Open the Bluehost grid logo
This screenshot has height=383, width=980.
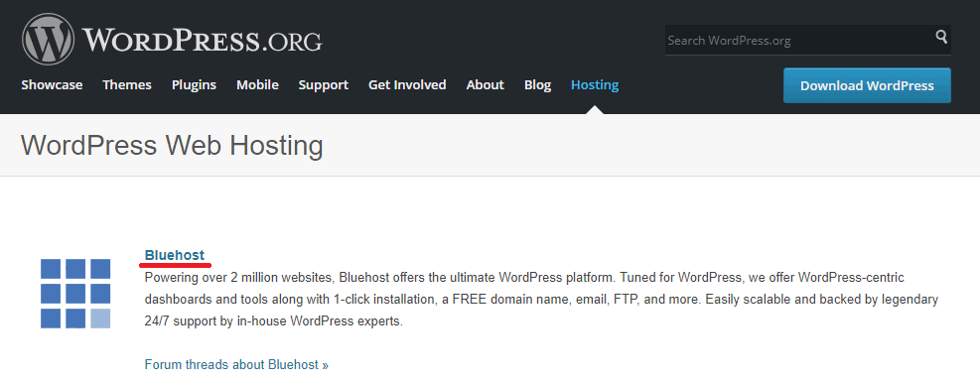[75, 293]
